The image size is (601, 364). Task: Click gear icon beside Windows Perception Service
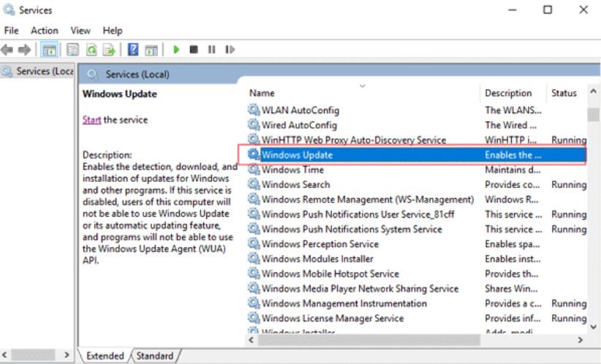coord(254,243)
